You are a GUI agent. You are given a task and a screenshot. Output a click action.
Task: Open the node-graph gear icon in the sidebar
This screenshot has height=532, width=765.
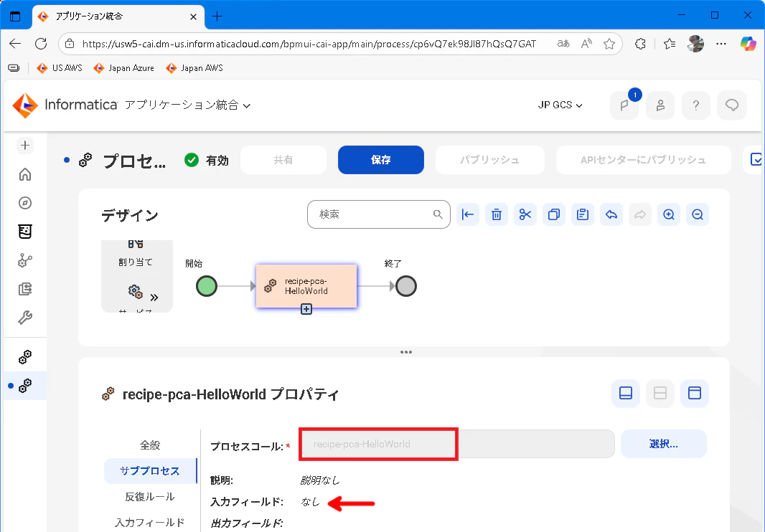point(25,260)
